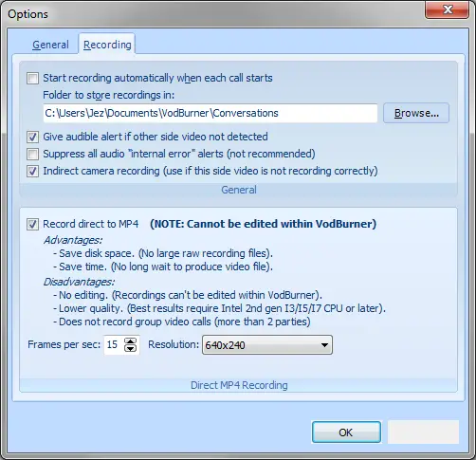Click the recordings folder path field
The width and height of the screenshot is (476, 460).
point(211,113)
